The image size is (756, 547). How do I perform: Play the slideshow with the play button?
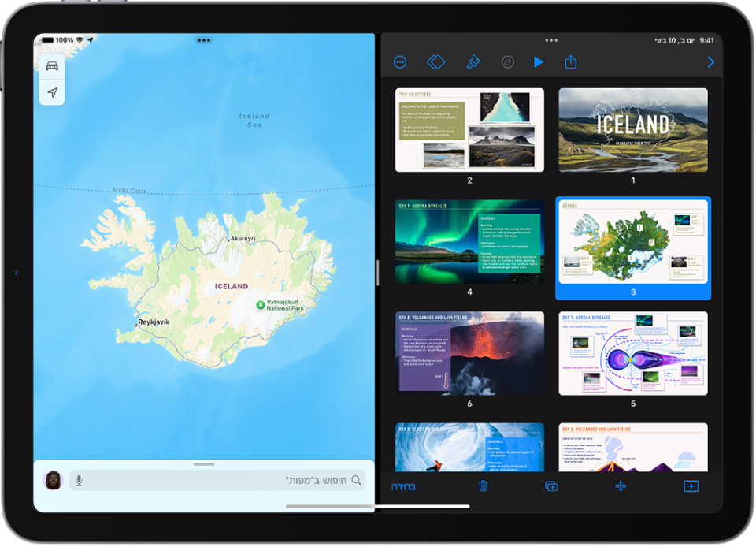coord(539,62)
